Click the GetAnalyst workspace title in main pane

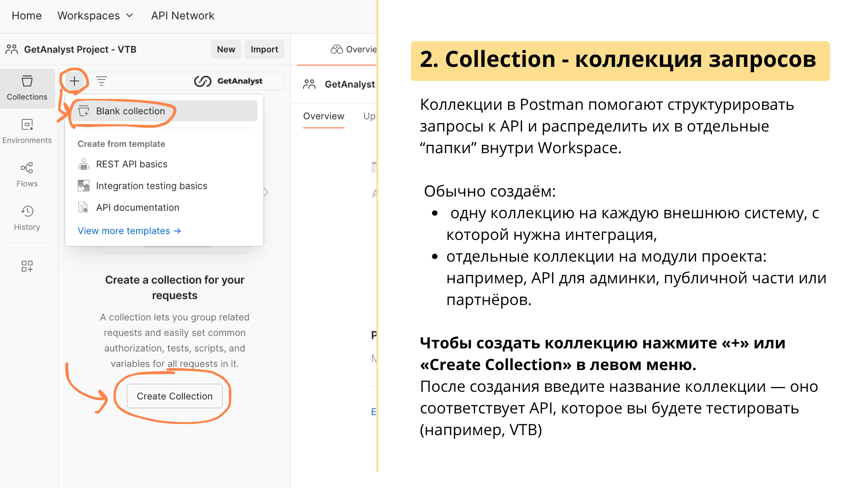(350, 84)
